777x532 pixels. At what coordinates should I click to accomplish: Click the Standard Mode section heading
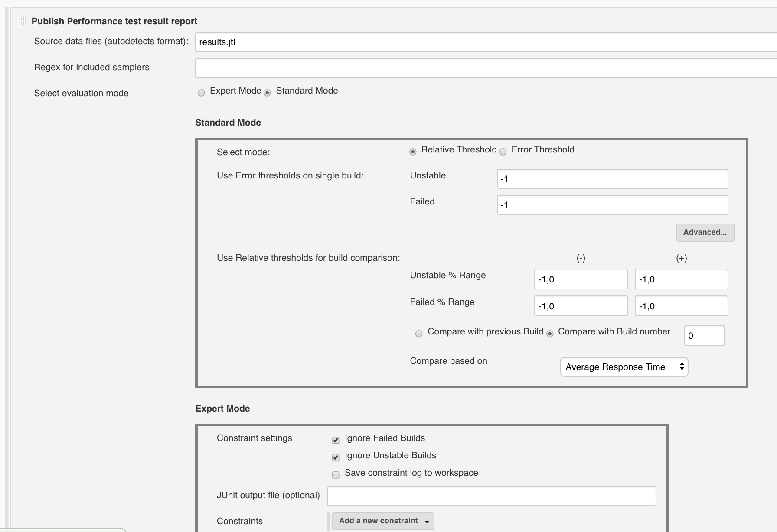228,123
